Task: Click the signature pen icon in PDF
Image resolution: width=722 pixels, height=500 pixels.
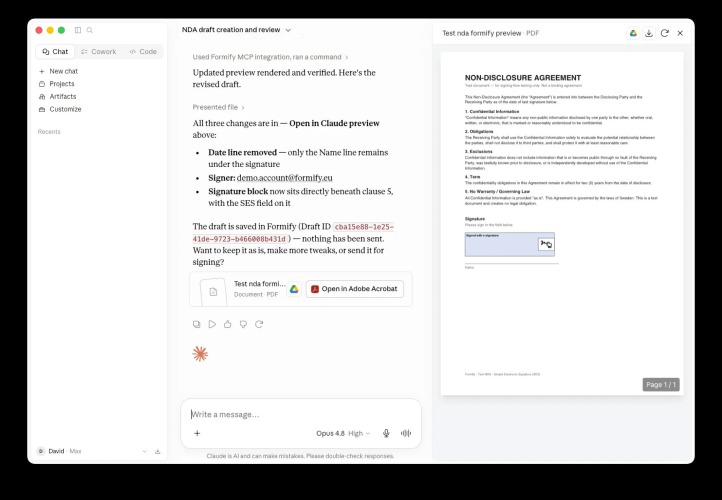Action: click(x=546, y=244)
